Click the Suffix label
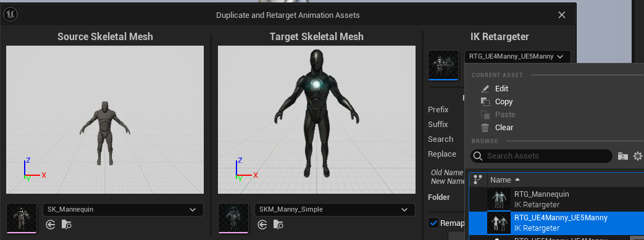 pyautogui.click(x=438, y=124)
